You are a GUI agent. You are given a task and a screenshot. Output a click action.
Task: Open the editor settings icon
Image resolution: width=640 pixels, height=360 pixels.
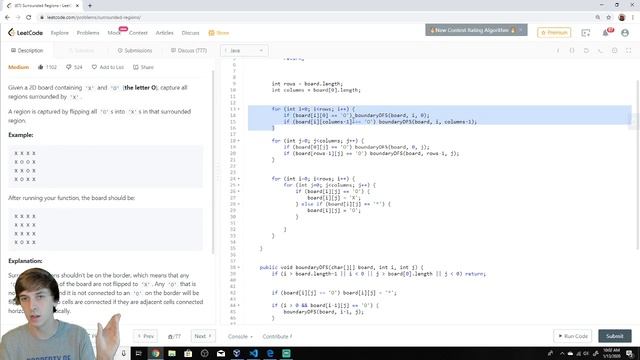614,50
